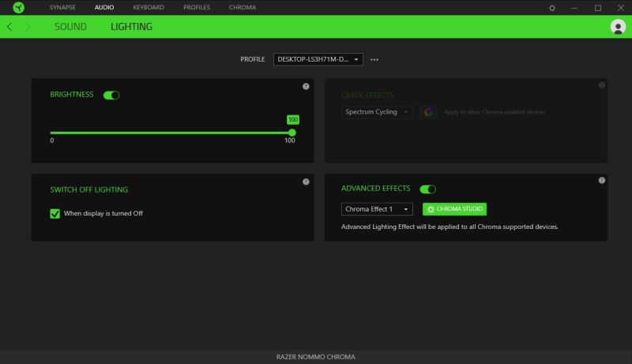Switch to the Profiles tab
632x364 pixels.
(197, 7)
